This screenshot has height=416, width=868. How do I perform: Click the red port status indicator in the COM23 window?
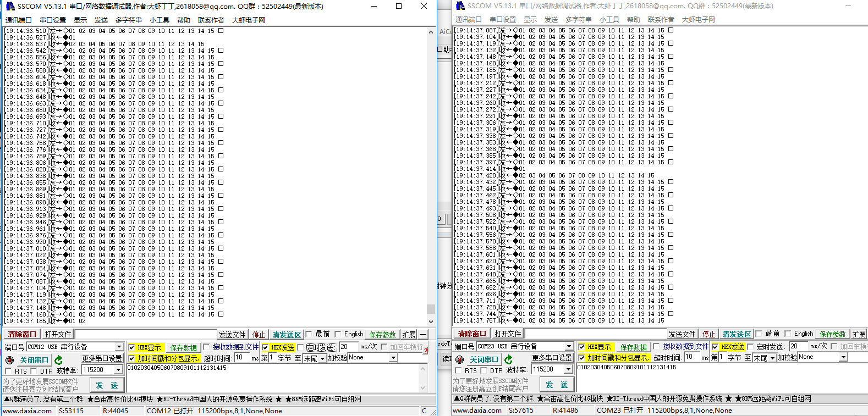point(459,359)
